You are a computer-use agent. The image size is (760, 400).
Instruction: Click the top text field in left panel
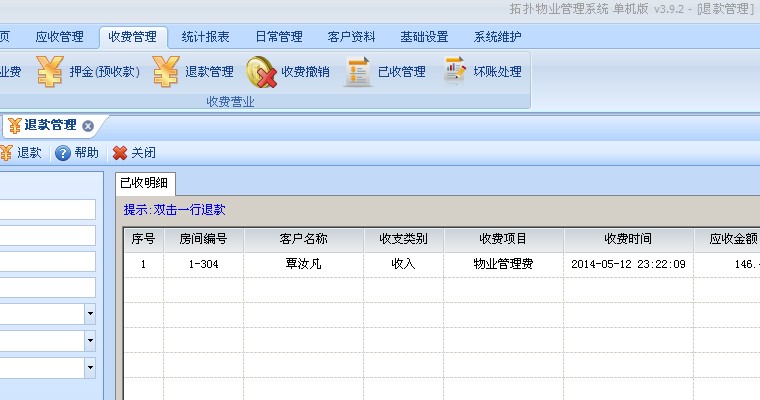click(48, 209)
